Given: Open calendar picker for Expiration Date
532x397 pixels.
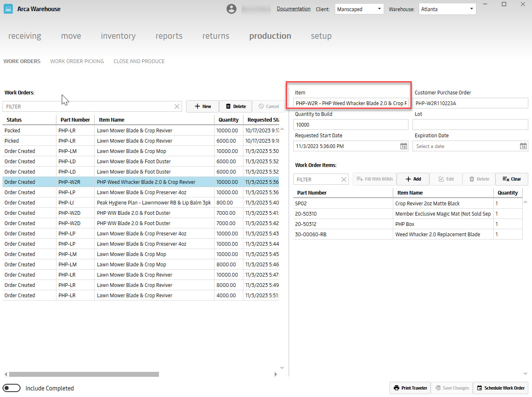Looking at the screenshot, I should [x=523, y=146].
